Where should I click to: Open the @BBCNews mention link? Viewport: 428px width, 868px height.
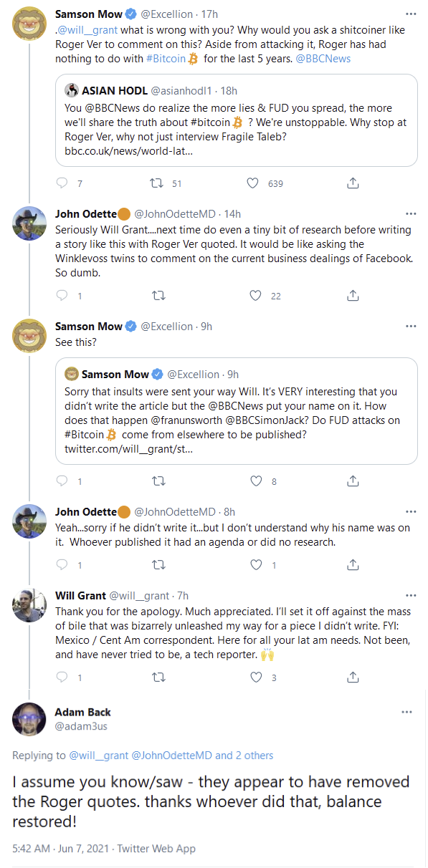[327, 59]
